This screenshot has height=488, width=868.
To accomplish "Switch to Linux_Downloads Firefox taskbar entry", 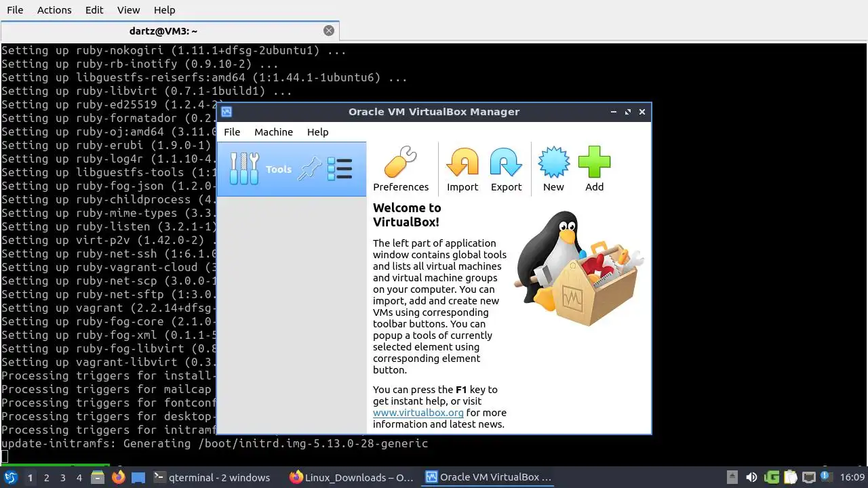I will coord(351,477).
